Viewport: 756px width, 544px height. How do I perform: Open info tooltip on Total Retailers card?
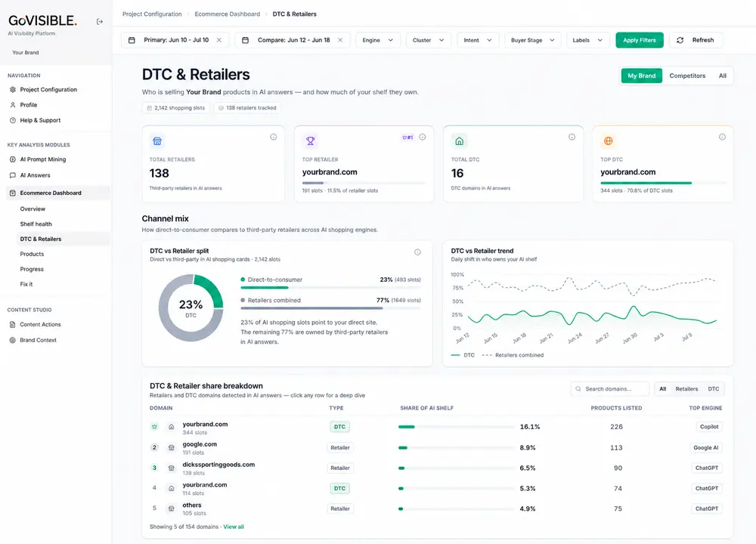(x=274, y=137)
